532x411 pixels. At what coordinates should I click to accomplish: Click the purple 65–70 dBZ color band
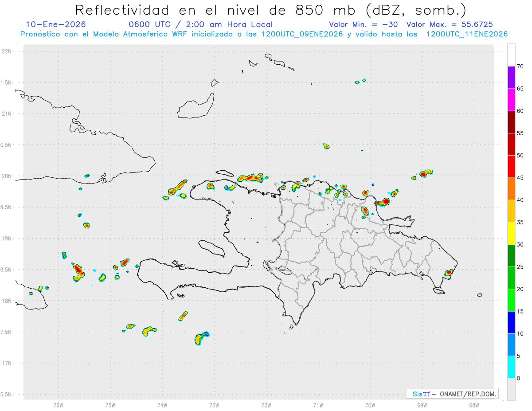511,78
